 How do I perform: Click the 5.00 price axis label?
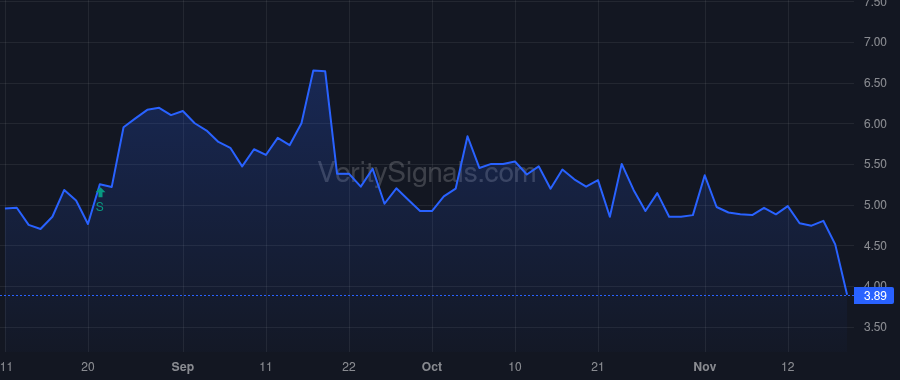[875, 205]
